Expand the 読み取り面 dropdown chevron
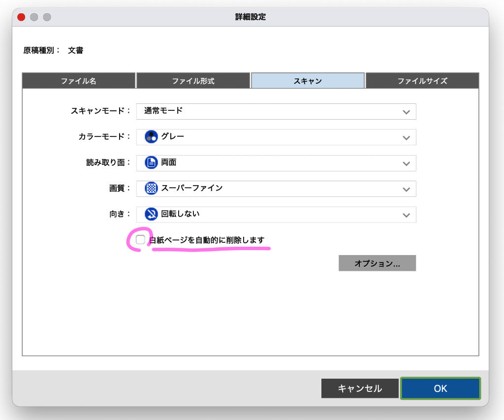The image size is (504, 420). tap(406, 163)
